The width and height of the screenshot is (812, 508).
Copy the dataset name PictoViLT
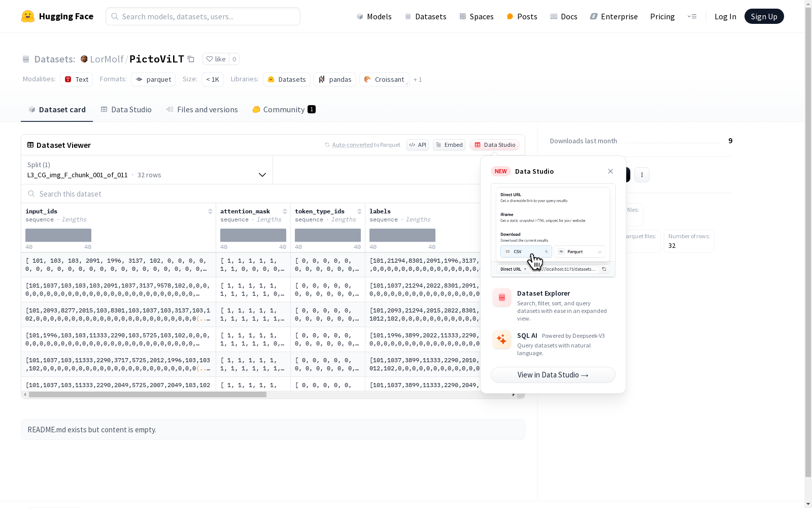click(x=191, y=59)
